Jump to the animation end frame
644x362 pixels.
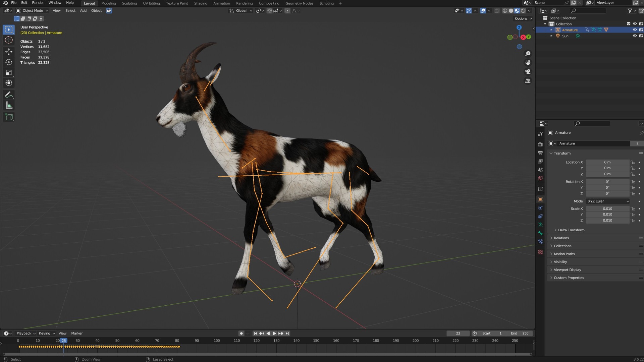pos(287,334)
